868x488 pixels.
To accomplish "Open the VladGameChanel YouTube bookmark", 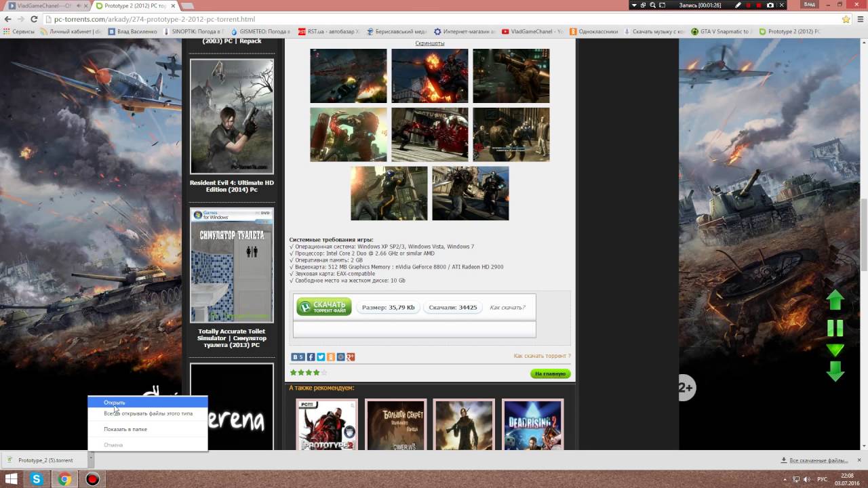I will coord(532,31).
